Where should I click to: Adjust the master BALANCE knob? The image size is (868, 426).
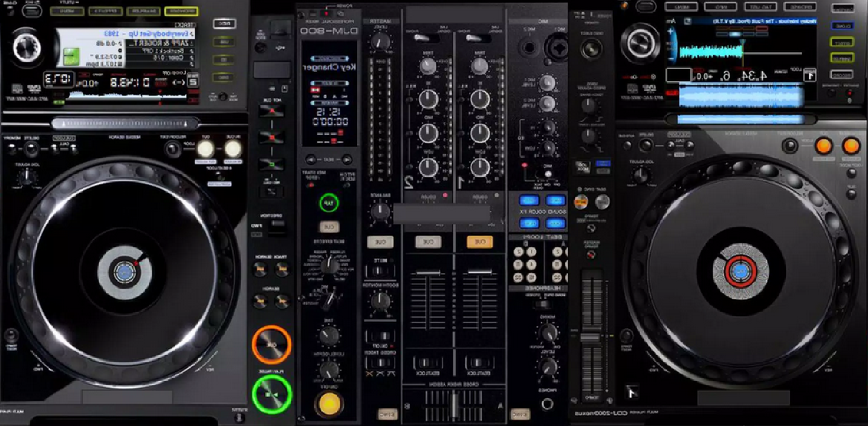380,211
